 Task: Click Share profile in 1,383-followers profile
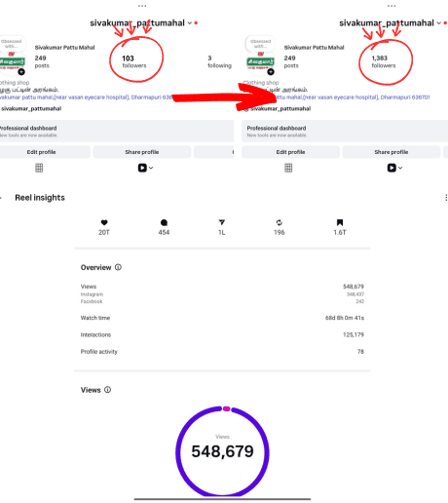[392, 152]
